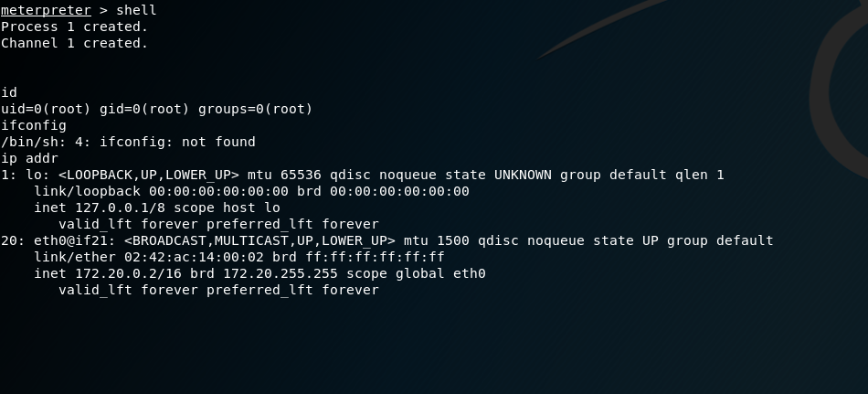Click the underlined meterpreter prompt text
The image size is (868, 394).
pos(46,10)
